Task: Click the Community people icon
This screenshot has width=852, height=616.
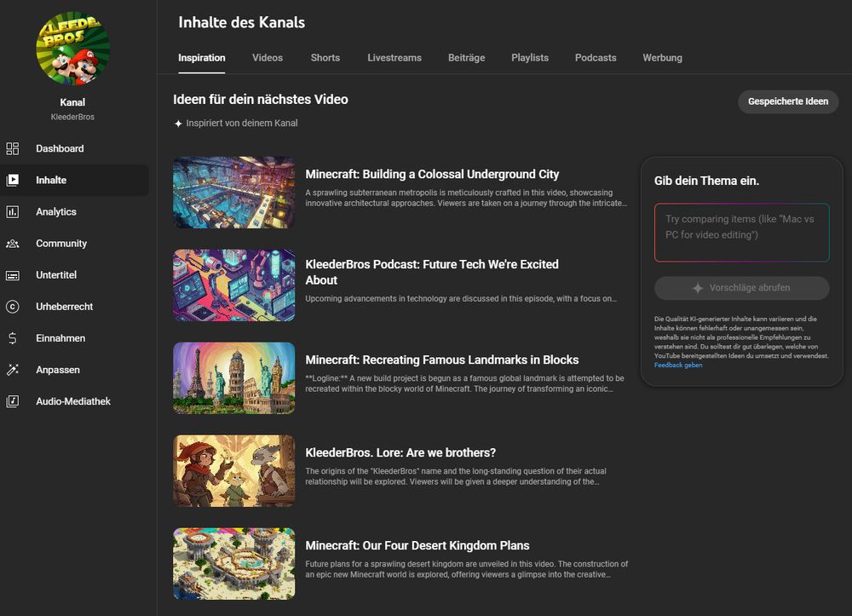Action: coord(13,244)
